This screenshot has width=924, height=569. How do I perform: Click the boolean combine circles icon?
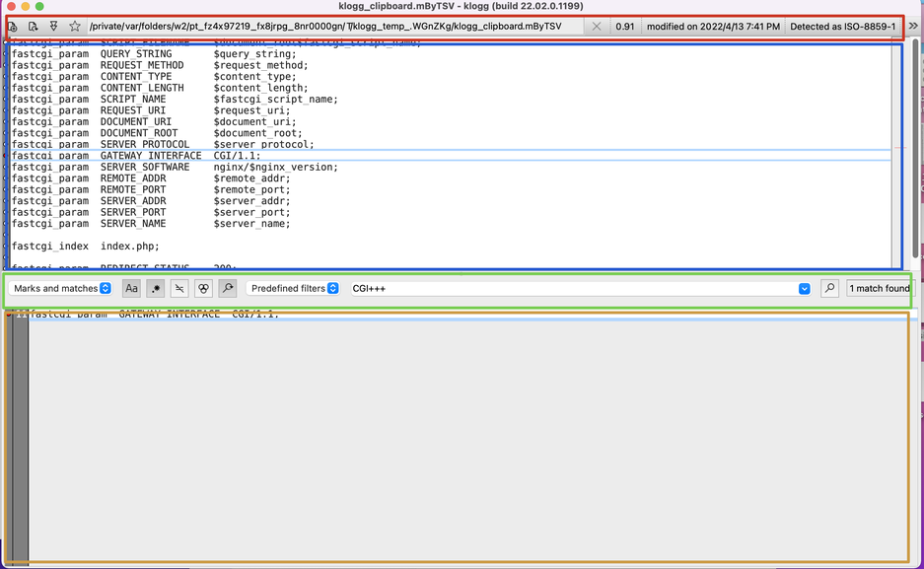203,289
